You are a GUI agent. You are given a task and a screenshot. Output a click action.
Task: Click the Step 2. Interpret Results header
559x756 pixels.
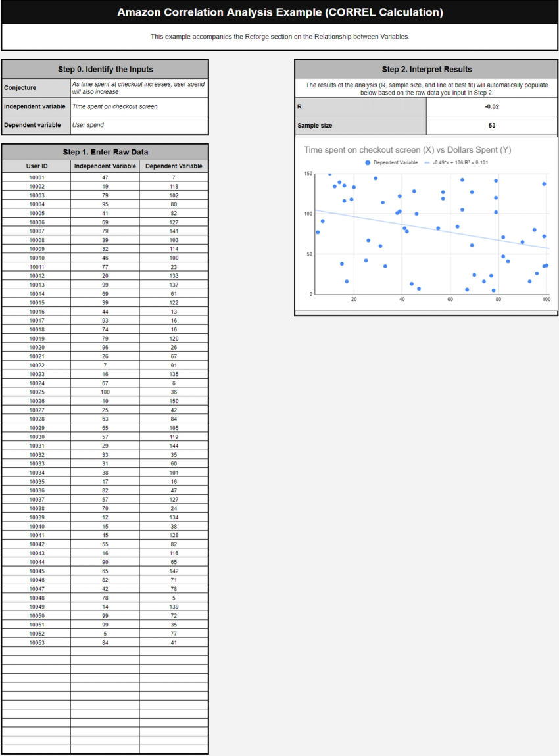coord(426,69)
